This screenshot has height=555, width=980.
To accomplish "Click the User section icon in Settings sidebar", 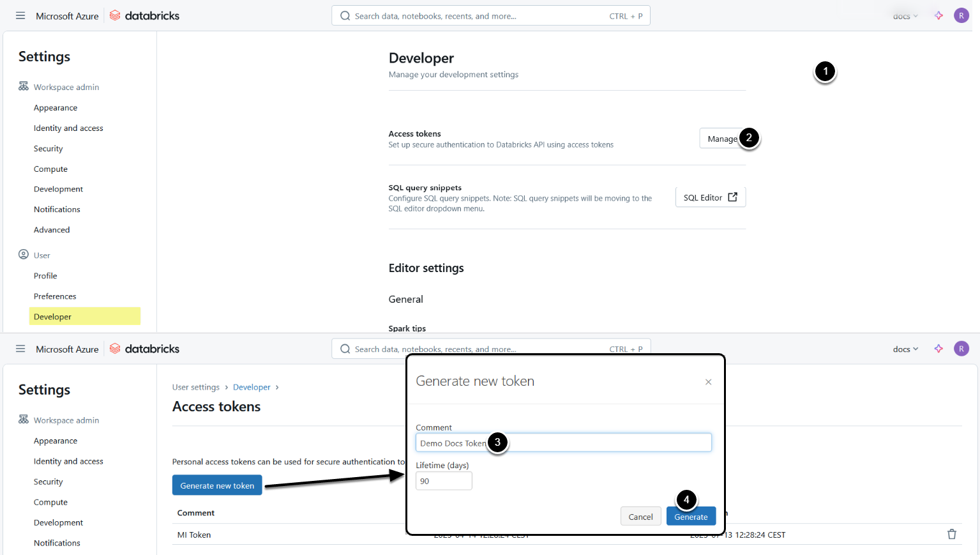I will (24, 255).
